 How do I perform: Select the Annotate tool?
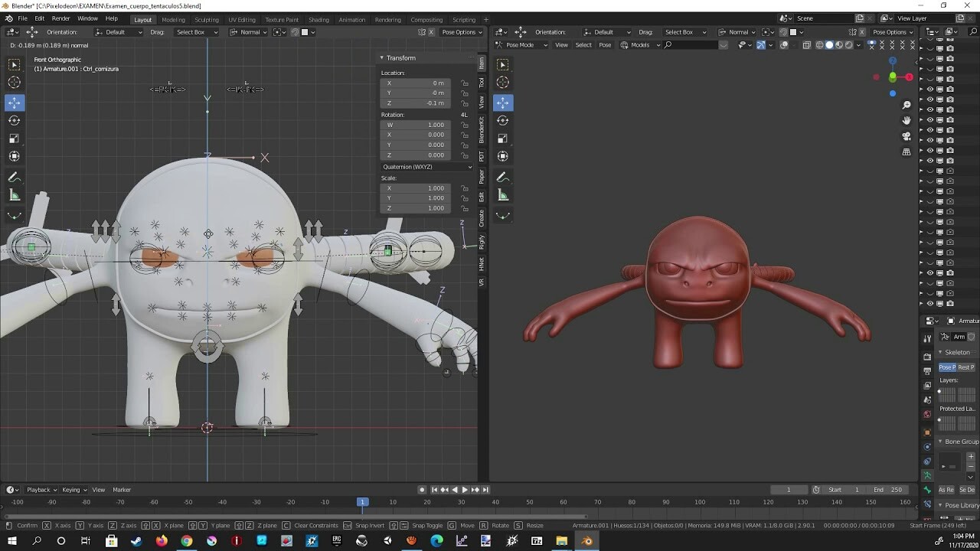click(x=14, y=176)
